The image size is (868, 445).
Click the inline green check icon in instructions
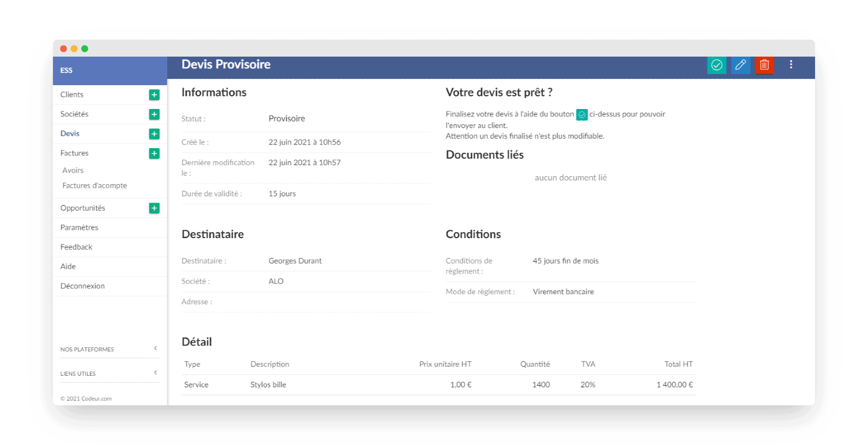pos(582,114)
